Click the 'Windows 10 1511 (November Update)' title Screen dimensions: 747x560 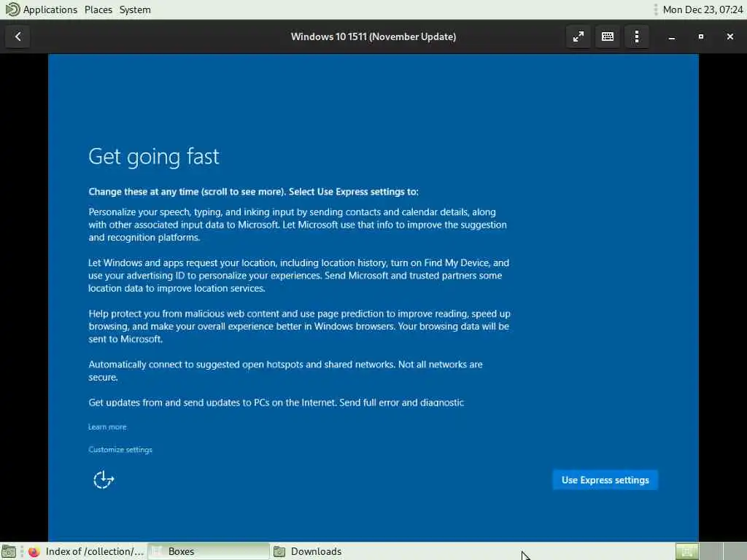[373, 36]
